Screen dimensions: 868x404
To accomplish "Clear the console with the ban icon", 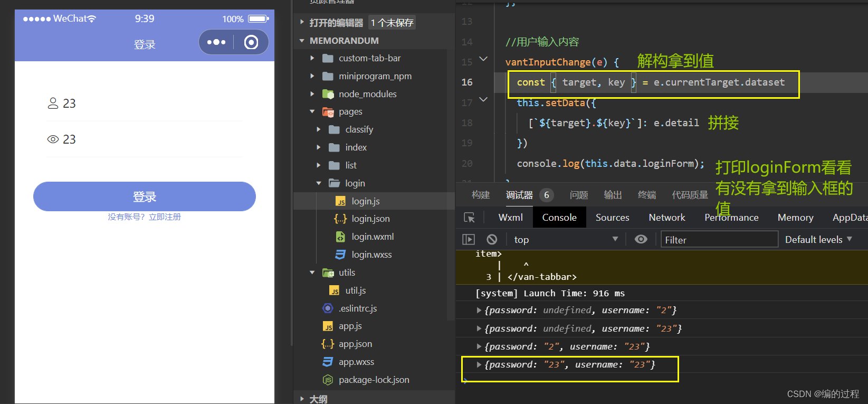I will [492, 239].
